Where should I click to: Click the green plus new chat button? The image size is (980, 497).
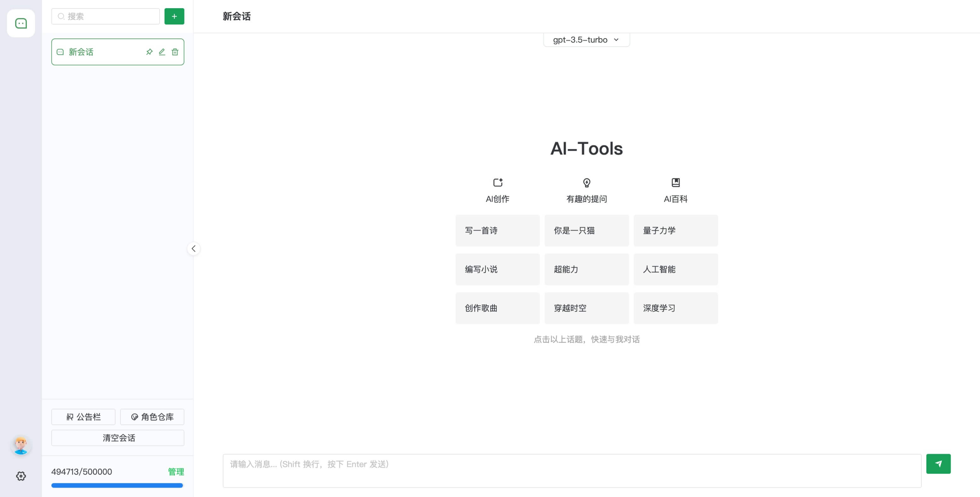[174, 16]
